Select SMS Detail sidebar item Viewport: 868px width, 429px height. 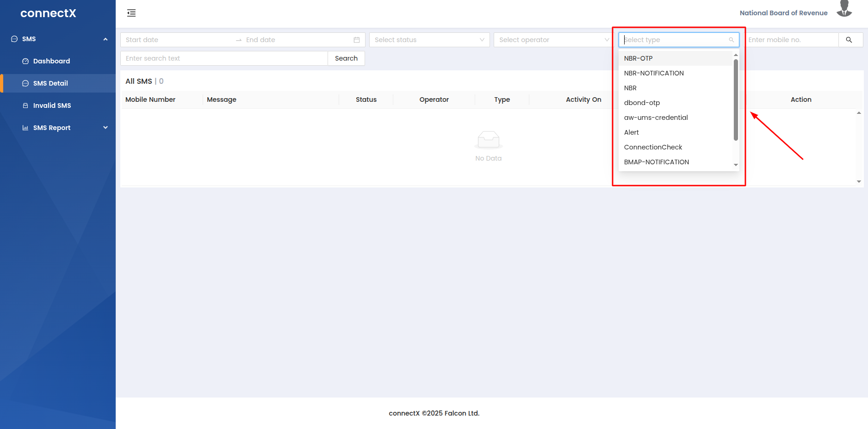[x=50, y=83]
